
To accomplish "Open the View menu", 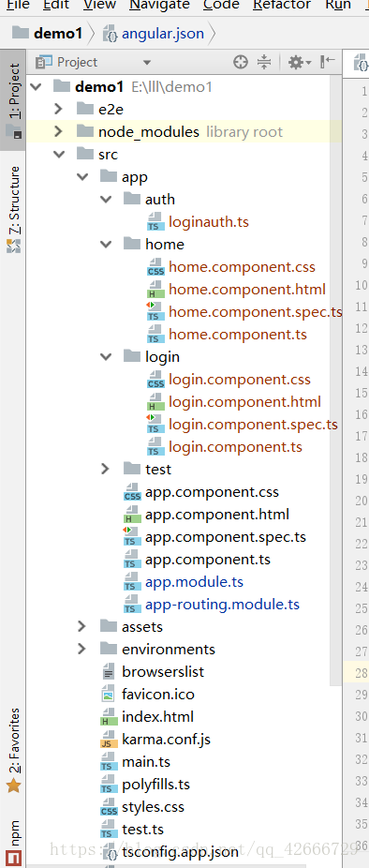I will click(x=99, y=5).
